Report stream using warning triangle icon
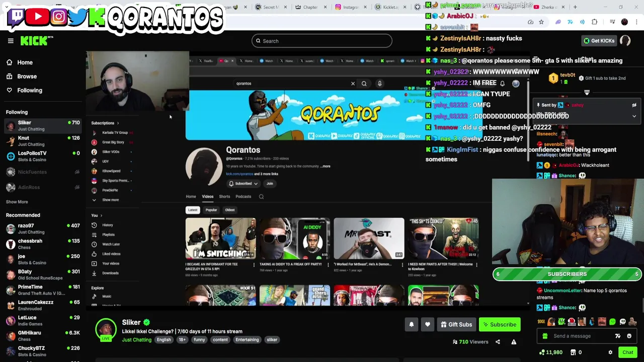The width and height of the screenshot is (644, 362). [x=514, y=342]
